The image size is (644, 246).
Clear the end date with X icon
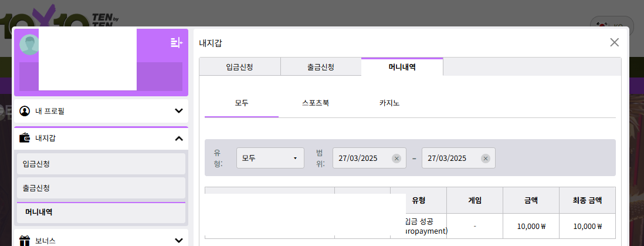pos(486,159)
